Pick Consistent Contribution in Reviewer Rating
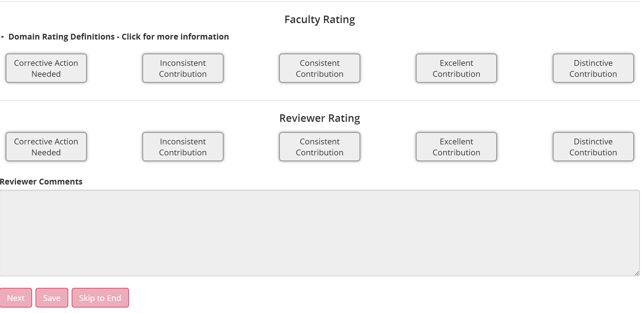 [x=320, y=147]
